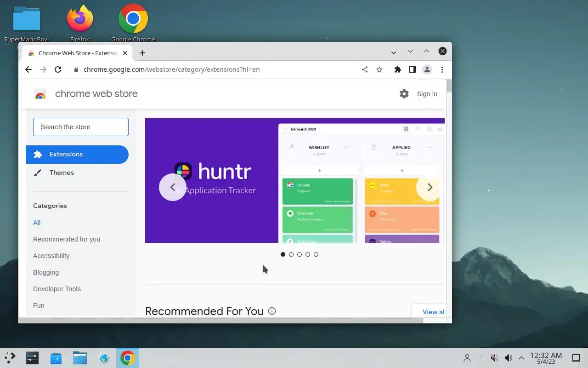Open Chrome's three-dot menu
The width and height of the screenshot is (588, 368).
tap(442, 69)
